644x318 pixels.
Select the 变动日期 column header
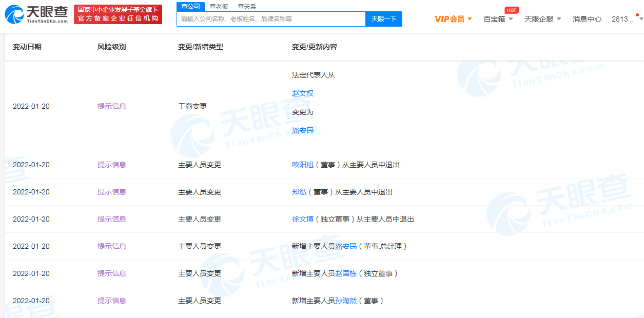coord(27,47)
